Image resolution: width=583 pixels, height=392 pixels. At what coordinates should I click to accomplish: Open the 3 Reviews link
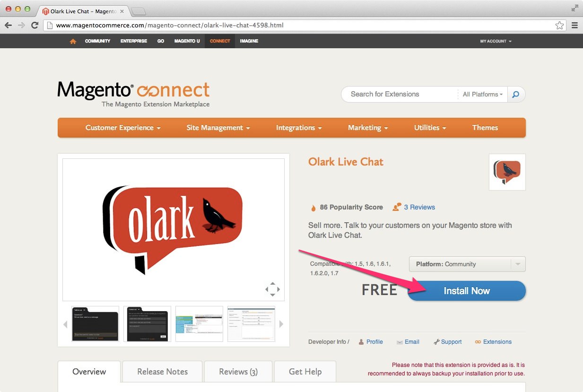point(419,207)
